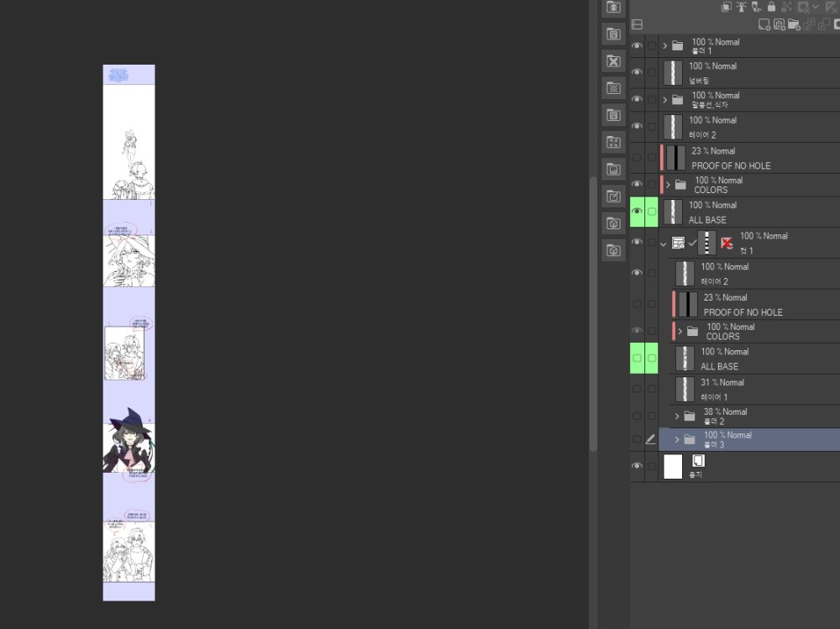Click the Clip to Layer Below icon
Image resolution: width=840 pixels, height=629 pixels.
pyautogui.click(x=726, y=7)
